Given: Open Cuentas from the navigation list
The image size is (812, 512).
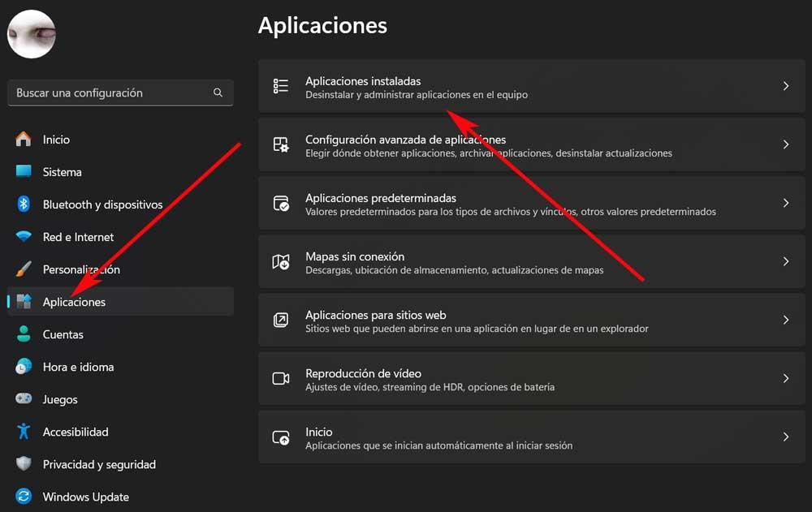Looking at the screenshot, I should coord(63,334).
